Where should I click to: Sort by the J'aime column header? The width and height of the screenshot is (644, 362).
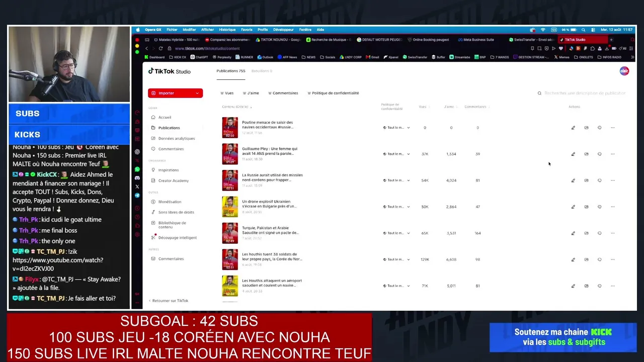pyautogui.click(x=450, y=107)
